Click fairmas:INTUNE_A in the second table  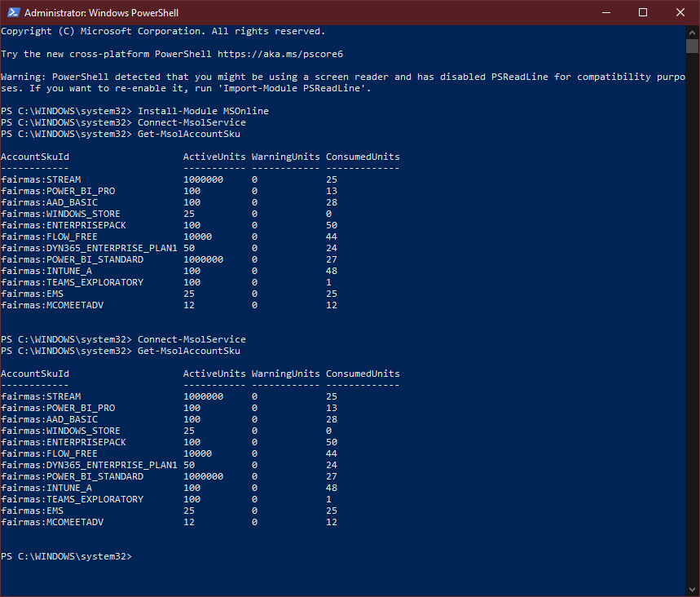(x=46, y=488)
